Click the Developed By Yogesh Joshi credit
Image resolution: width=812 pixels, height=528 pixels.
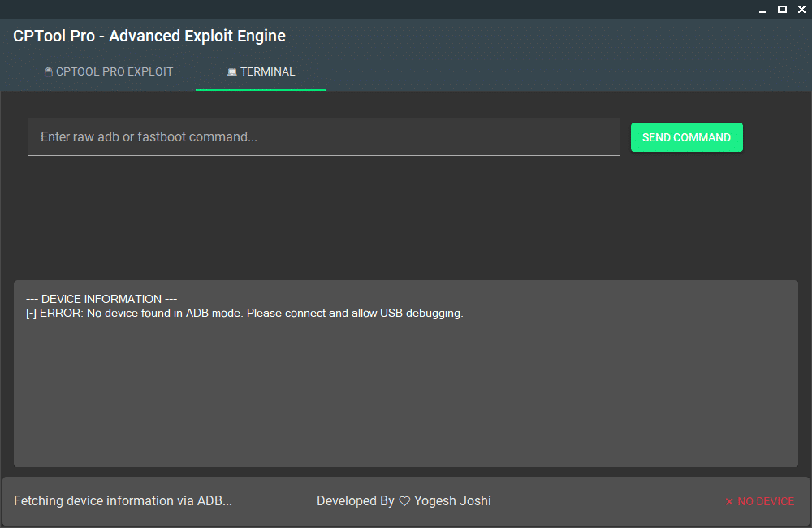click(404, 501)
